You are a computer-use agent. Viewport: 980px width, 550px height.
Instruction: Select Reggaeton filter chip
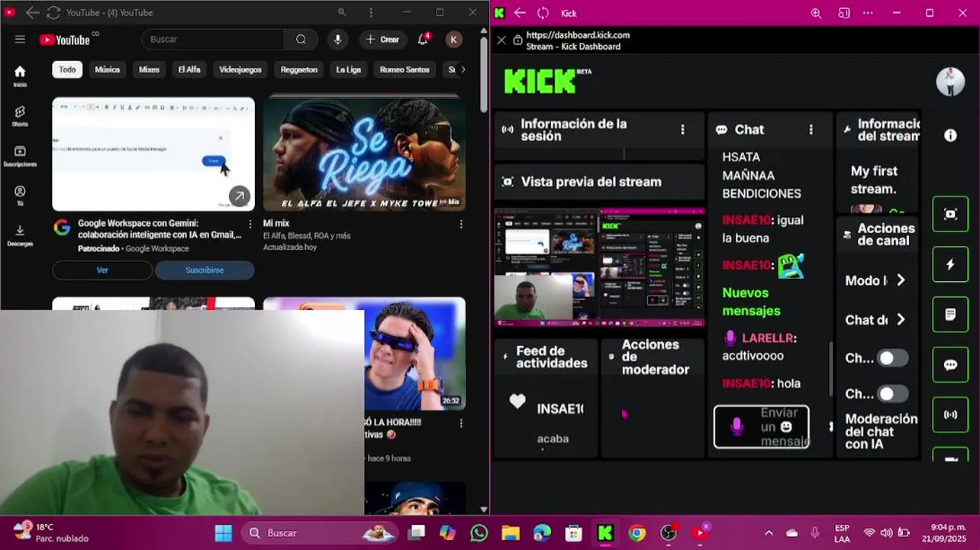pyautogui.click(x=298, y=70)
